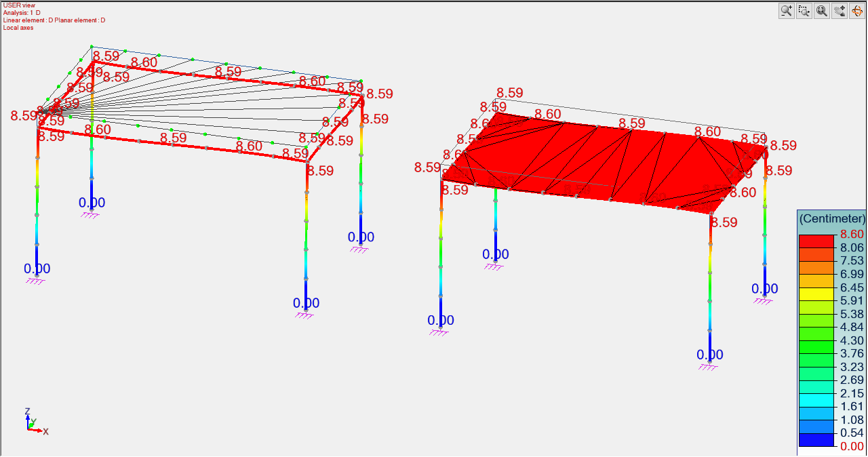Select the pan hand tool
Viewport: 868px width, 457px height.
(x=840, y=10)
